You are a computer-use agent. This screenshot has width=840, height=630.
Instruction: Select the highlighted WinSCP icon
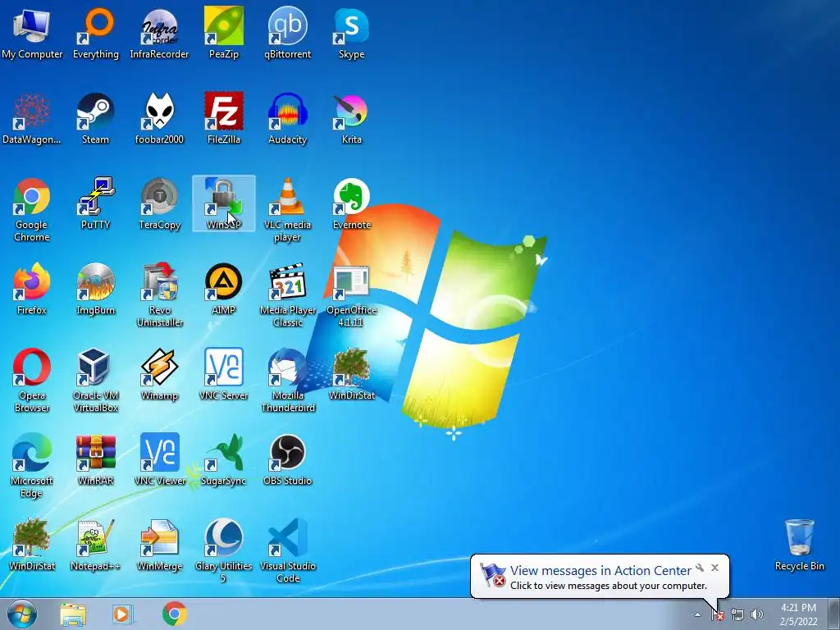tap(223, 203)
